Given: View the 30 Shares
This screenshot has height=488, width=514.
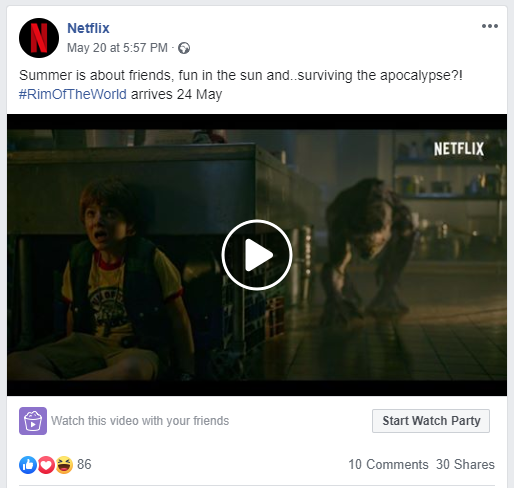Looking at the screenshot, I should pyautogui.click(x=465, y=464).
